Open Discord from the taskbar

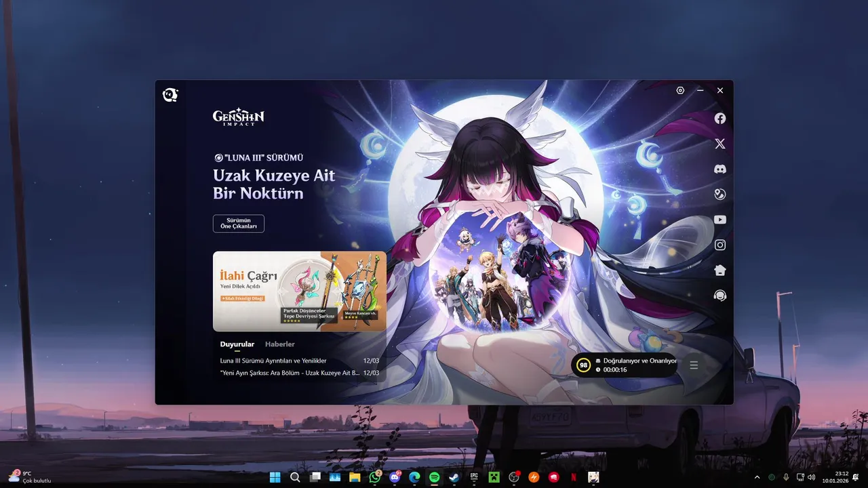(x=395, y=477)
